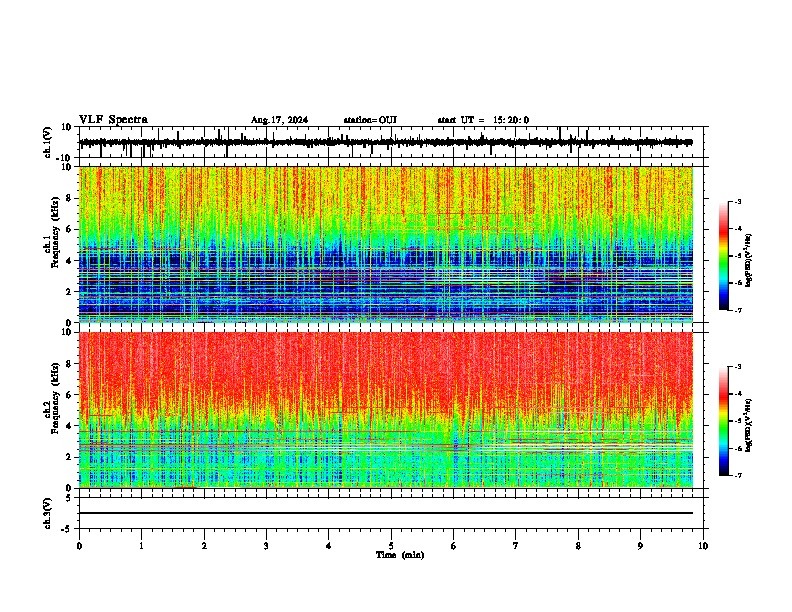Image resolution: width=792 pixels, height=612 pixels.
Task: Click the ch.1 spectrogram panel
Action: pyautogui.click(x=386, y=244)
